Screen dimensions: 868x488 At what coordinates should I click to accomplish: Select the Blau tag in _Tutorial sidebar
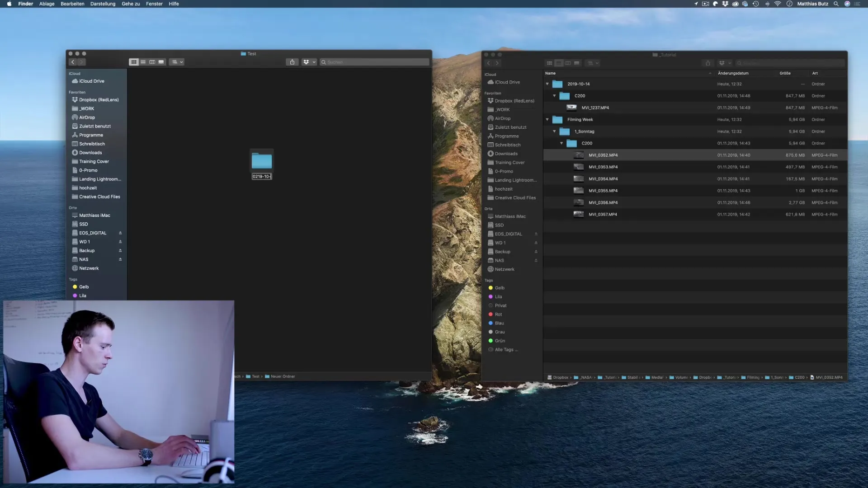(x=496, y=323)
